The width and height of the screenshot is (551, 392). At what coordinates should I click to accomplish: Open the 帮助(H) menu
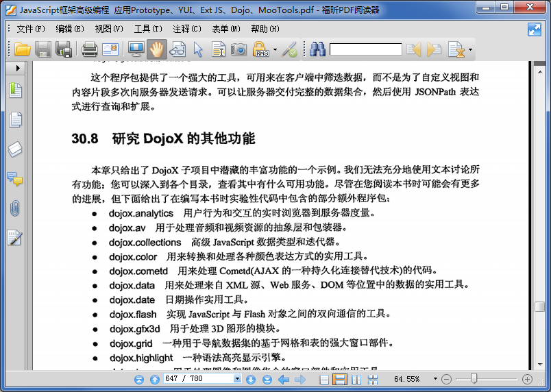[265, 29]
